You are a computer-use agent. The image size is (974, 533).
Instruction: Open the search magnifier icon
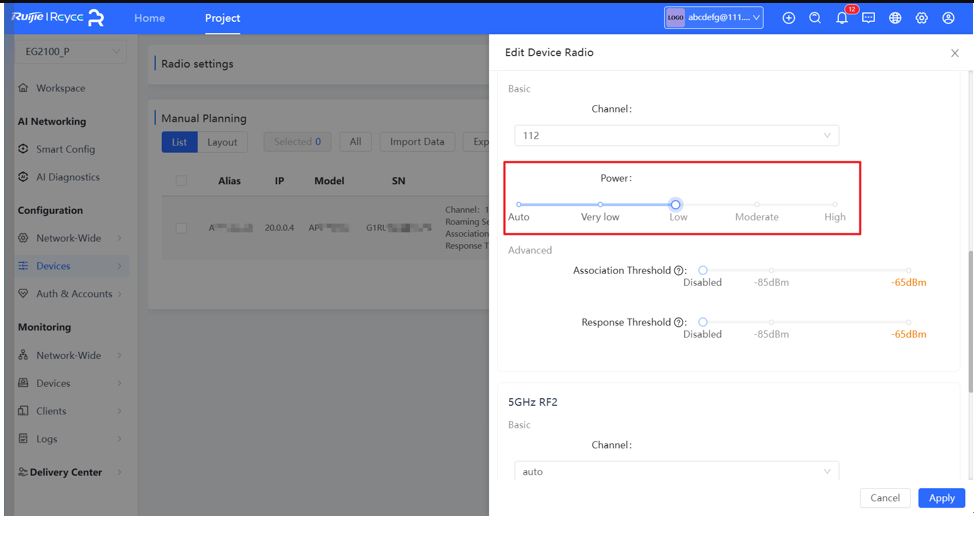[815, 18]
